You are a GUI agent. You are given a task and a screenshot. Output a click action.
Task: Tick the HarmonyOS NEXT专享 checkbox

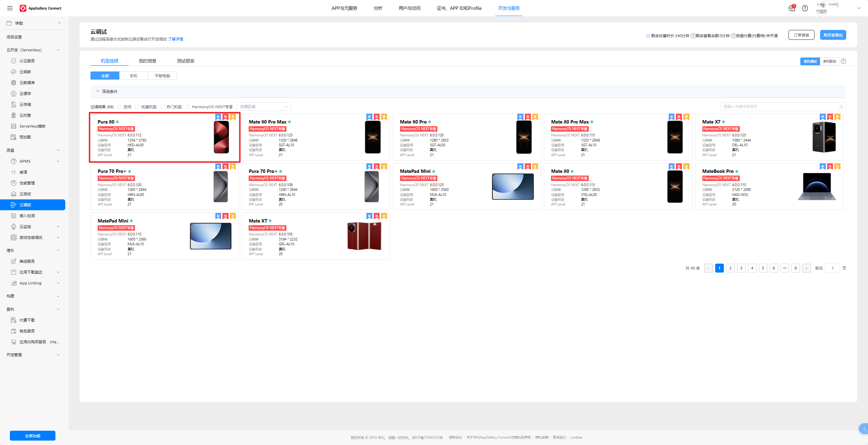tap(188, 107)
